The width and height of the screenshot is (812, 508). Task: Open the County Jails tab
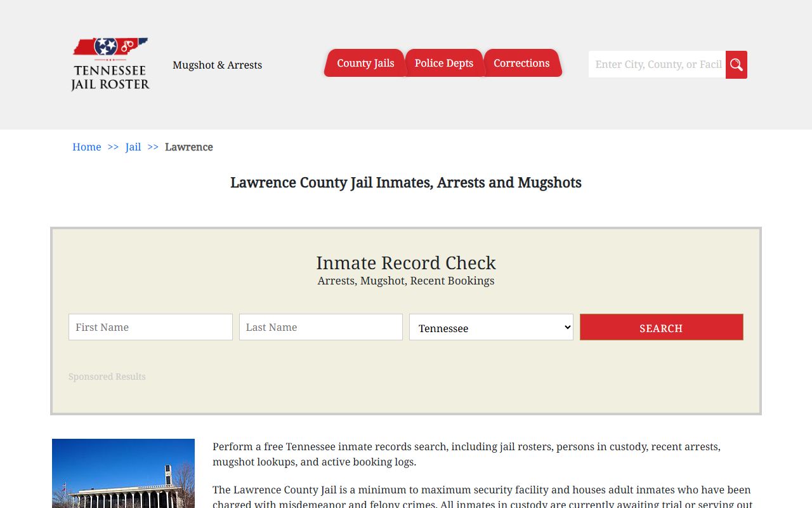point(365,63)
